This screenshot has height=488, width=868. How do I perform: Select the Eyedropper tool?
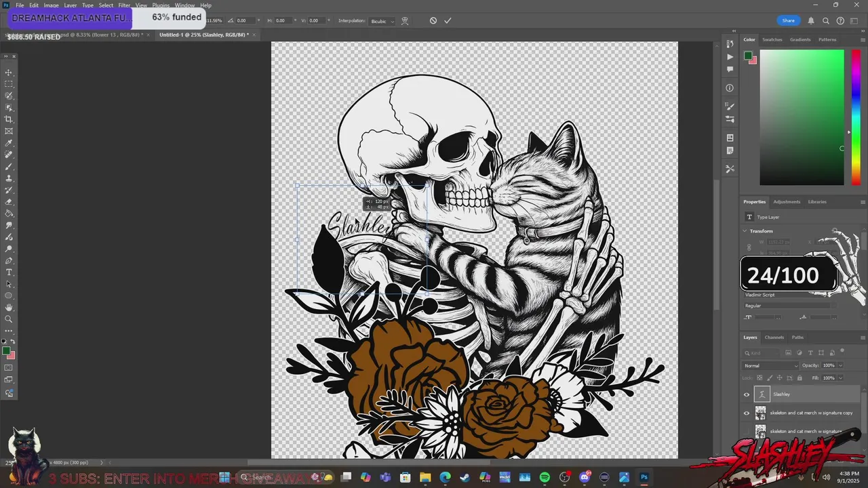(9, 143)
